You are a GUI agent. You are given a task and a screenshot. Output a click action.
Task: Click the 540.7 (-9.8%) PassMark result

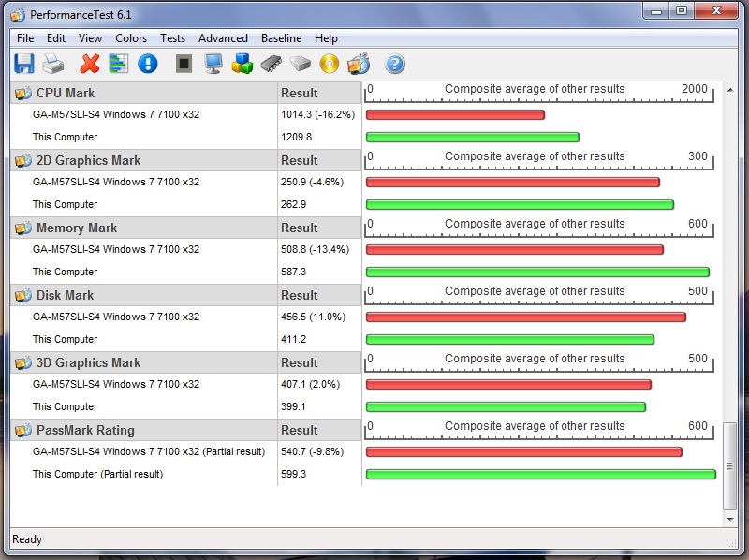tap(312, 451)
